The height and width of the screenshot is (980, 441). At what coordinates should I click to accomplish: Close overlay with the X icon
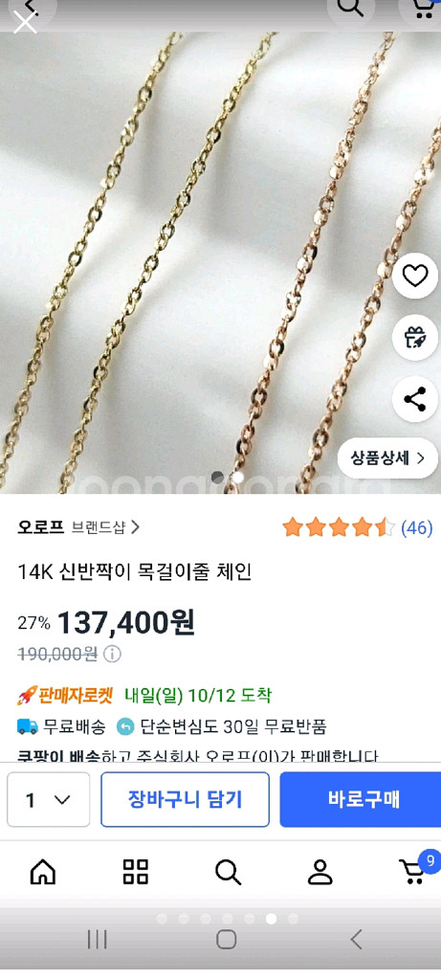(25, 22)
